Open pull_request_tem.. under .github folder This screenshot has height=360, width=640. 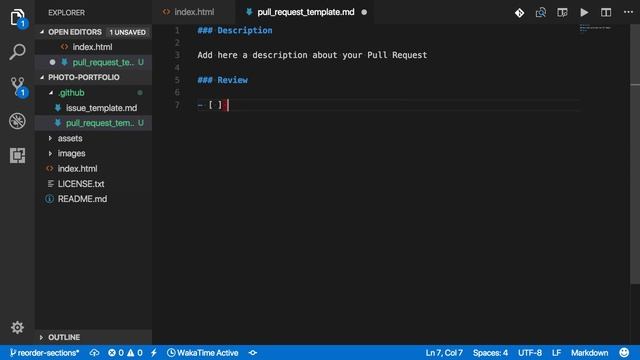pos(93,123)
